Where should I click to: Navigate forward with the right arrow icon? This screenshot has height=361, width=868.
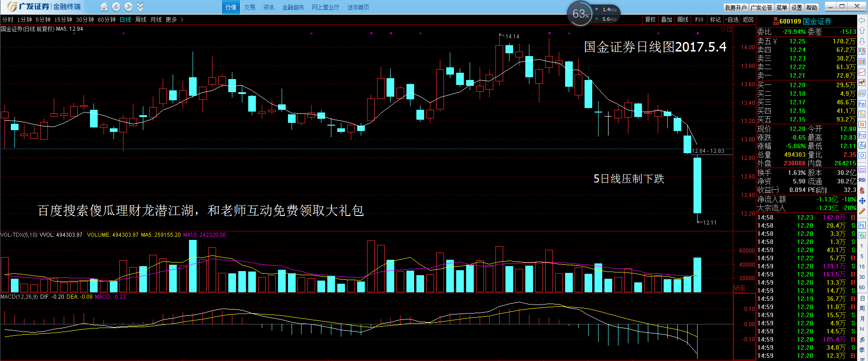pos(128,7)
